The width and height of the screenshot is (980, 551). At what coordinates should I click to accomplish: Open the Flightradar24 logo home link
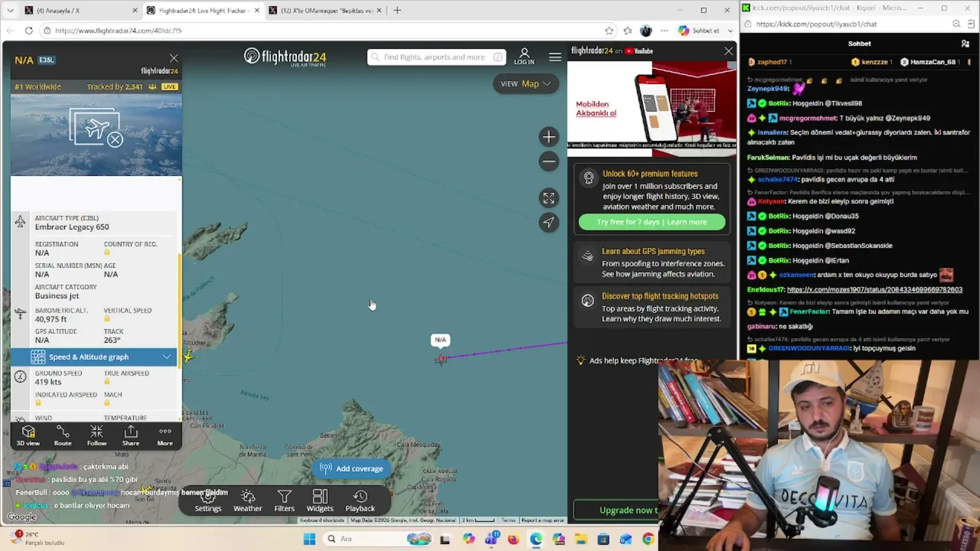pos(285,57)
